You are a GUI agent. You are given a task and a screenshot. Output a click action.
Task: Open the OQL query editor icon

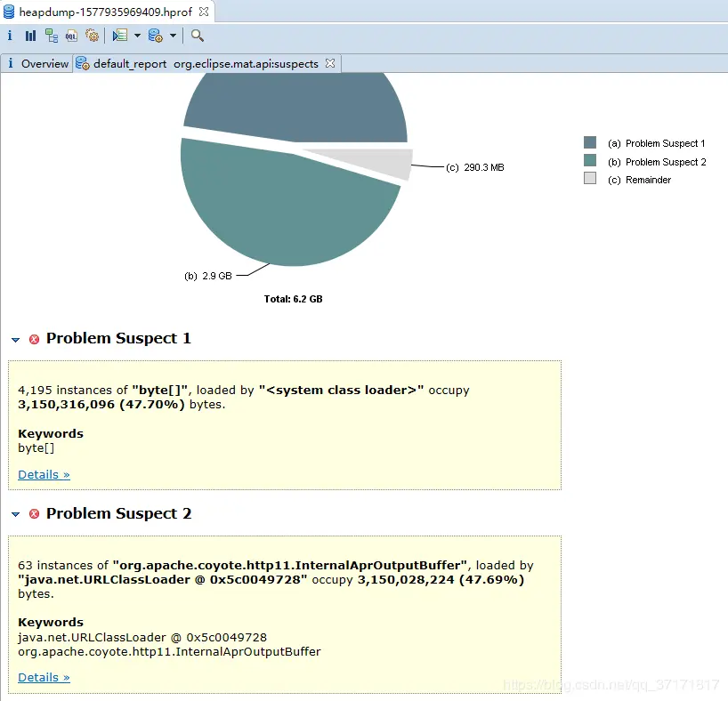[x=71, y=36]
